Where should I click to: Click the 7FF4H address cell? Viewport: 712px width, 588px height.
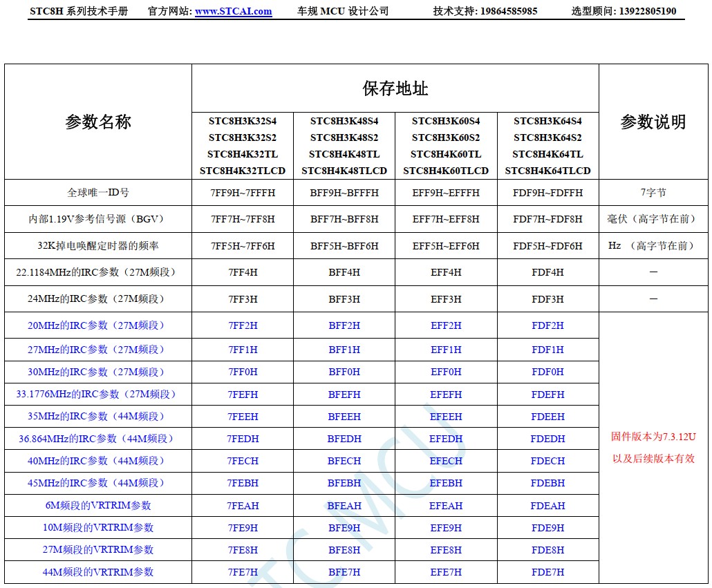pos(243,272)
